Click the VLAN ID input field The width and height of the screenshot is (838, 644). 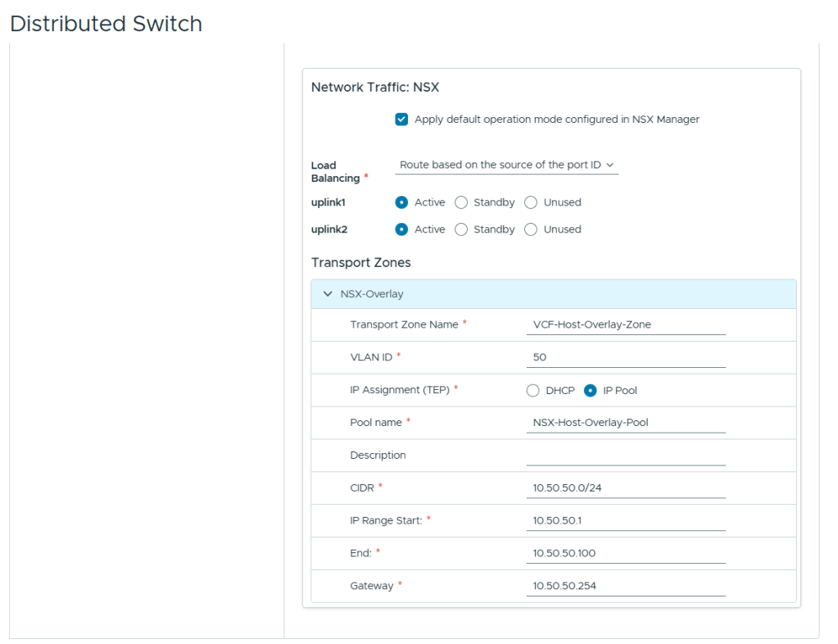tap(626, 357)
